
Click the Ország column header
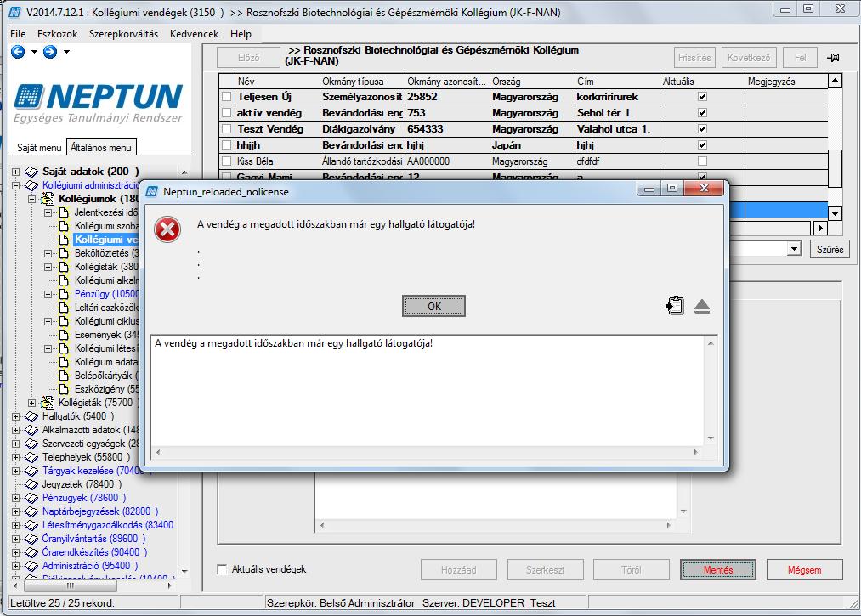point(532,82)
